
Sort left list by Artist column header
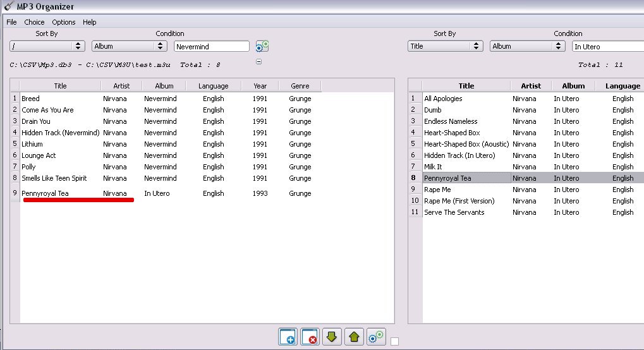tap(121, 86)
